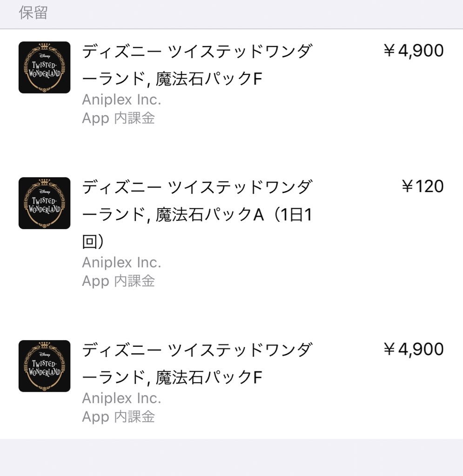Tap the Twisted-Wonderland icon of the bottom purchase
The image size is (463, 476).
tap(44, 366)
